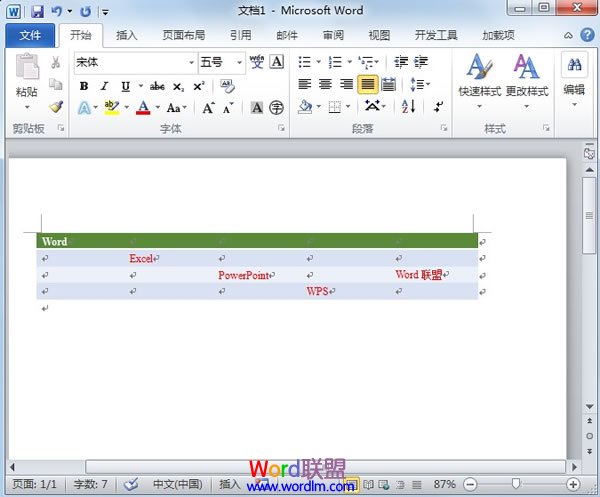This screenshot has height=497, width=600.
Task: Toggle superscript formatting
Action: click(199, 86)
